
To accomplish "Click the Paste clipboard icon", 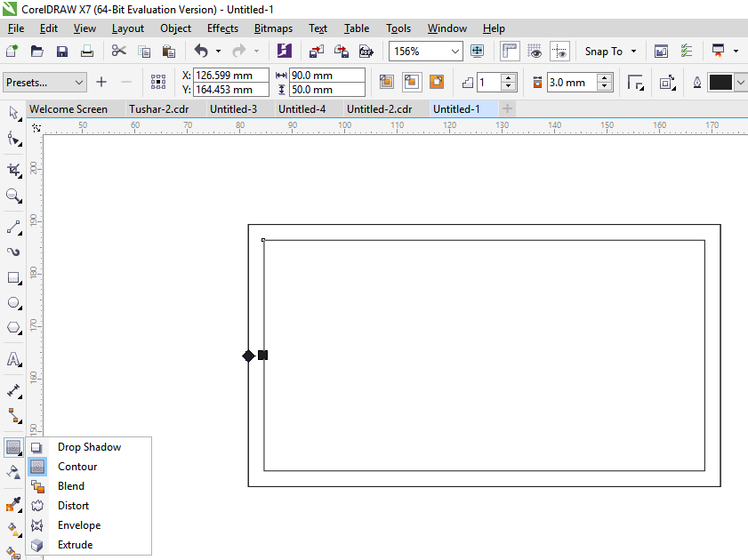I will pos(169,51).
